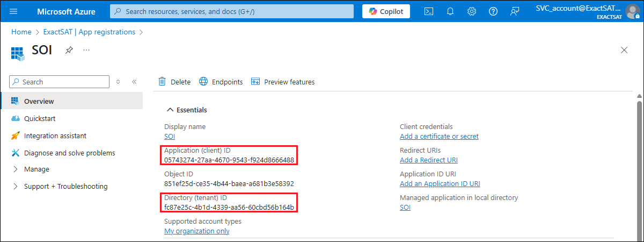644x242 pixels.
Task: Expand Support + Troubleshooting section
Action: coord(65,187)
